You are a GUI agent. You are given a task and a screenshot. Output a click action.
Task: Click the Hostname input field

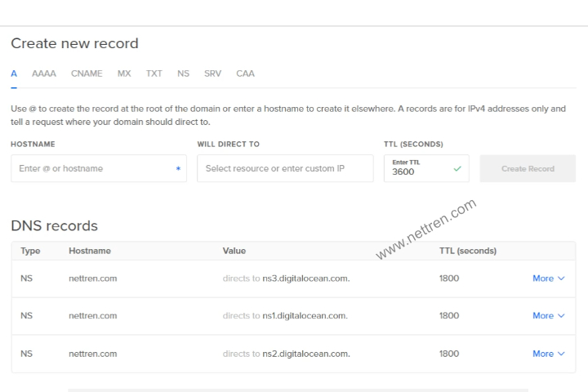coord(90,168)
